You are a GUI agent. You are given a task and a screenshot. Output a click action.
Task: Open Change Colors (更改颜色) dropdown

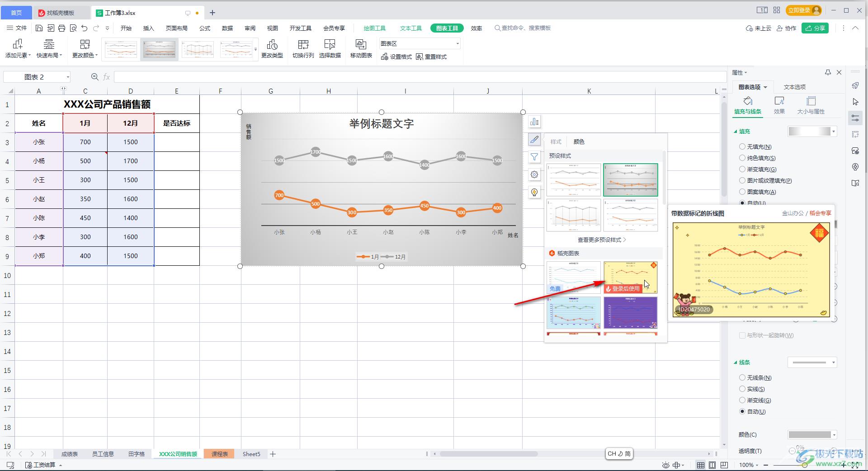click(x=85, y=49)
